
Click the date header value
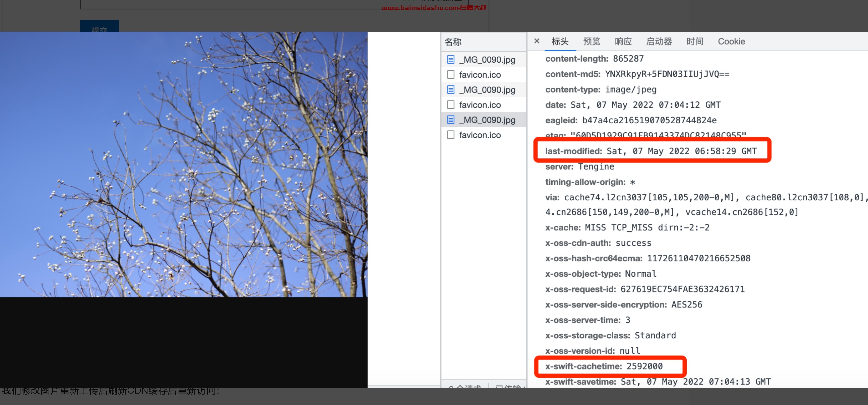[645, 105]
